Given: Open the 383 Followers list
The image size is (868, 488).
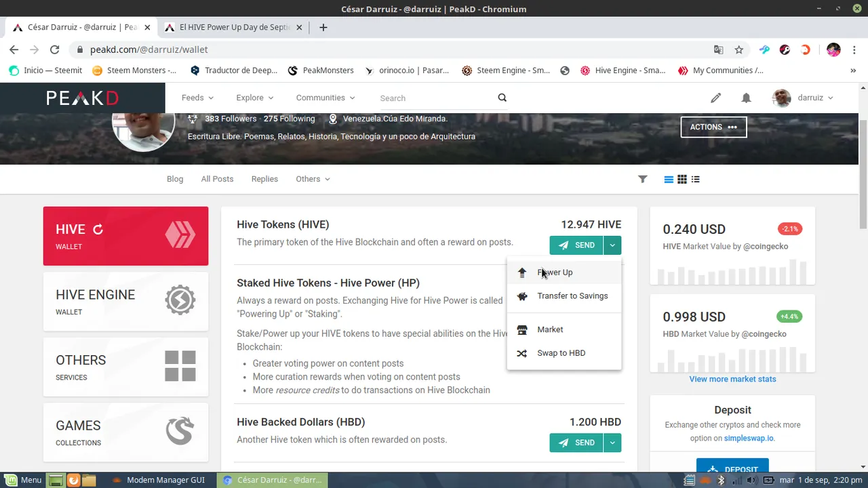Looking at the screenshot, I should 231,119.
